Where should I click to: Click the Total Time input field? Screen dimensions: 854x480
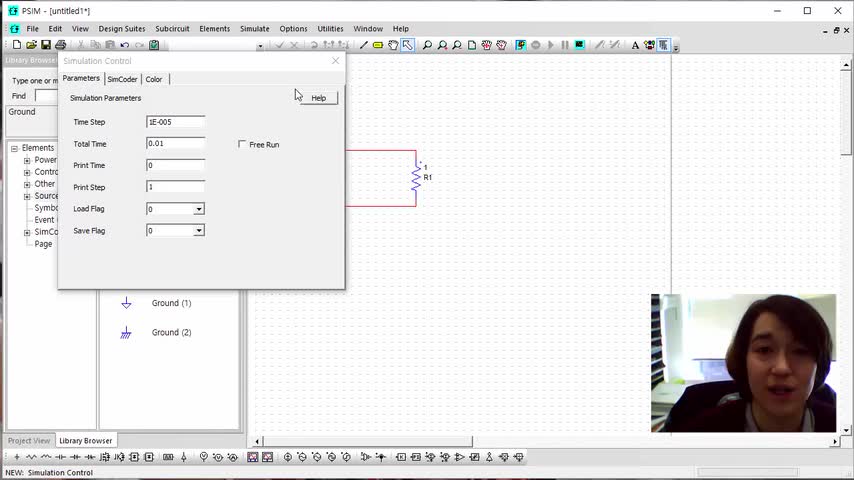175,143
